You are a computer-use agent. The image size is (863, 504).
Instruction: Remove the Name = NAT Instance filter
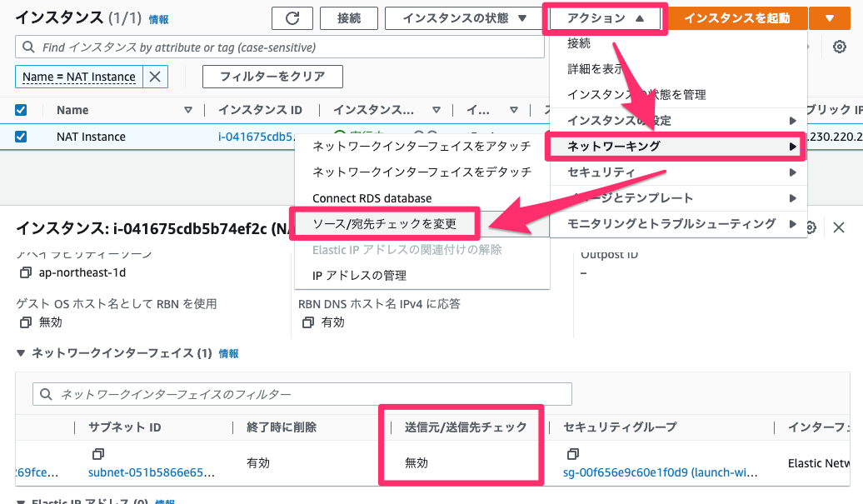pos(155,77)
